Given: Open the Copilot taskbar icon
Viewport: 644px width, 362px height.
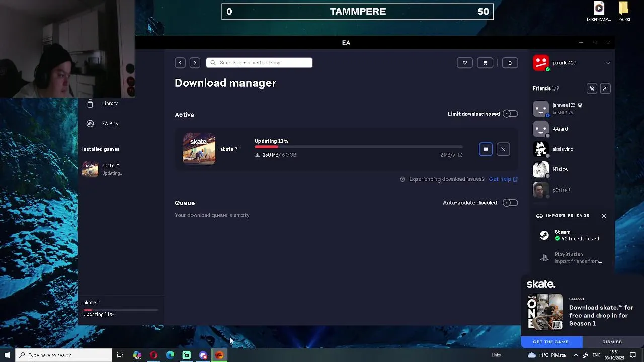Looking at the screenshot, I should pyautogui.click(x=137, y=355).
